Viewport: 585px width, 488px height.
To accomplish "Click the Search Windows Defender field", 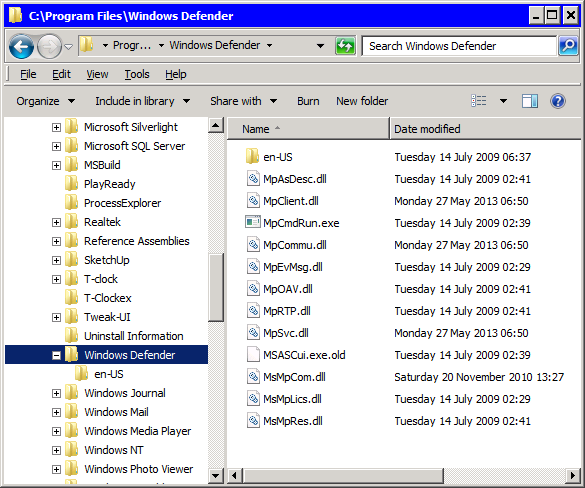I will [459, 46].
